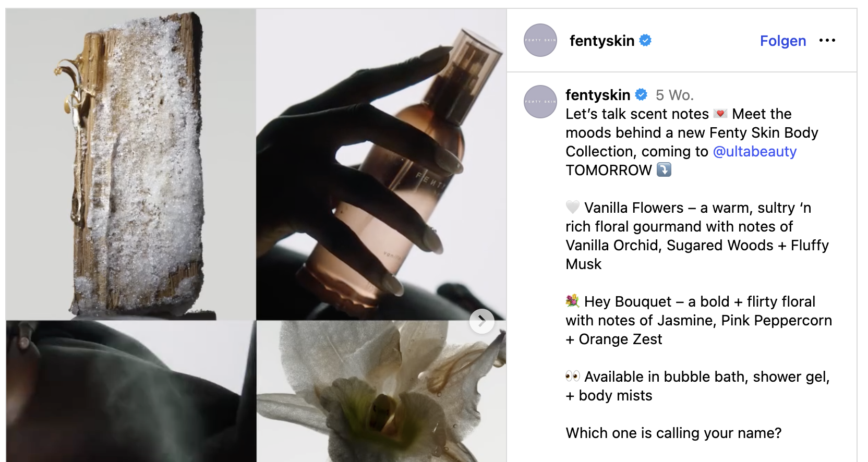Image resolution: width=868 pixels, height=462 pixels.
Task: Open the post via the 5 Wo. timestamp
Action: pyautogui.click(x=676, y=94)
